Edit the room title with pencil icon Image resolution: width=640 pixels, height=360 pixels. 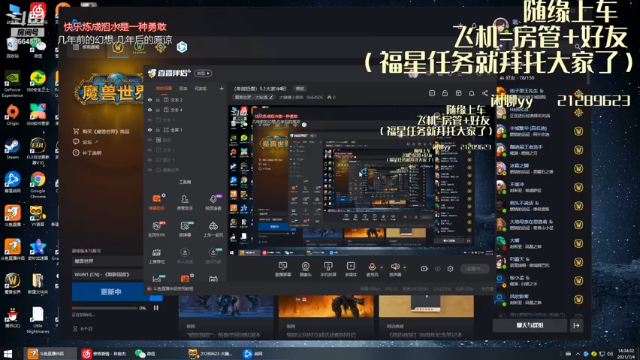(x=271, y=97)
